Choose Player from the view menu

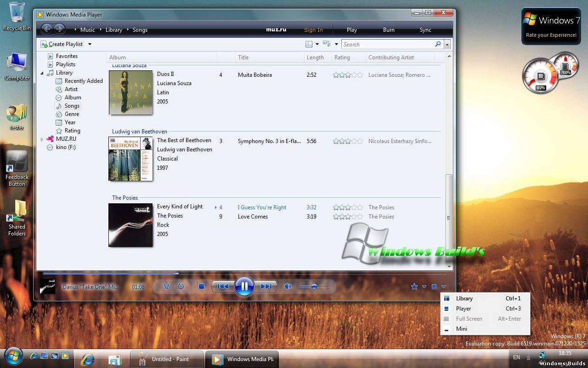pos(485,309)
